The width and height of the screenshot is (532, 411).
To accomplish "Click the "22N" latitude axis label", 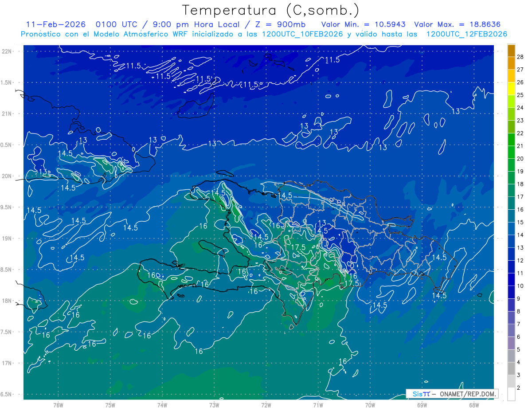I will (x=8, y=51).
